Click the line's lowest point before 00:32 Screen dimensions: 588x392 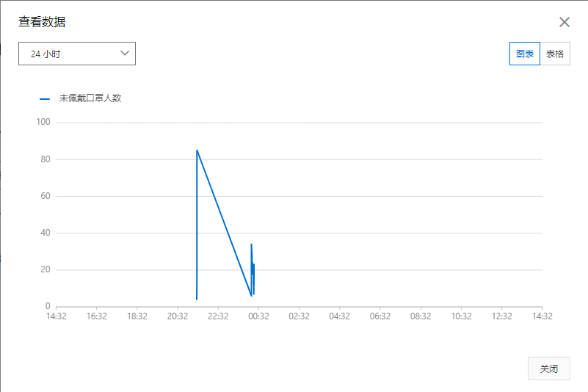click(251, 296)
